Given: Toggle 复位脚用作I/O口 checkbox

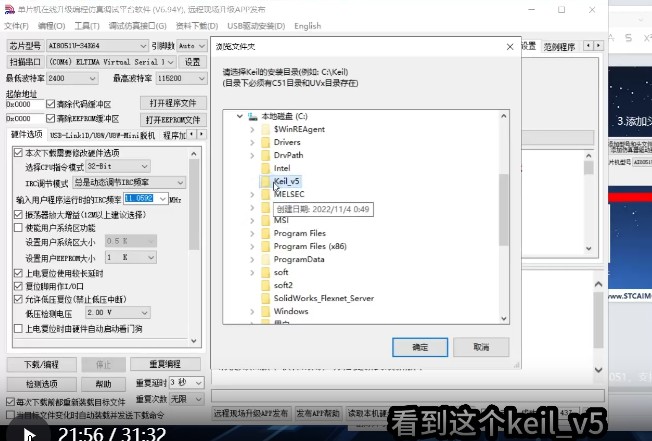Looking at the screenshot, I should [18, 286].
